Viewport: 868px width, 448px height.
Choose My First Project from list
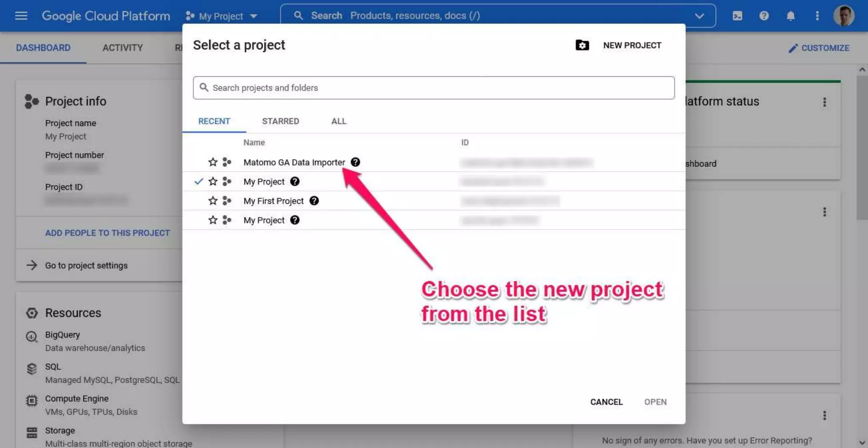(273, 201)
